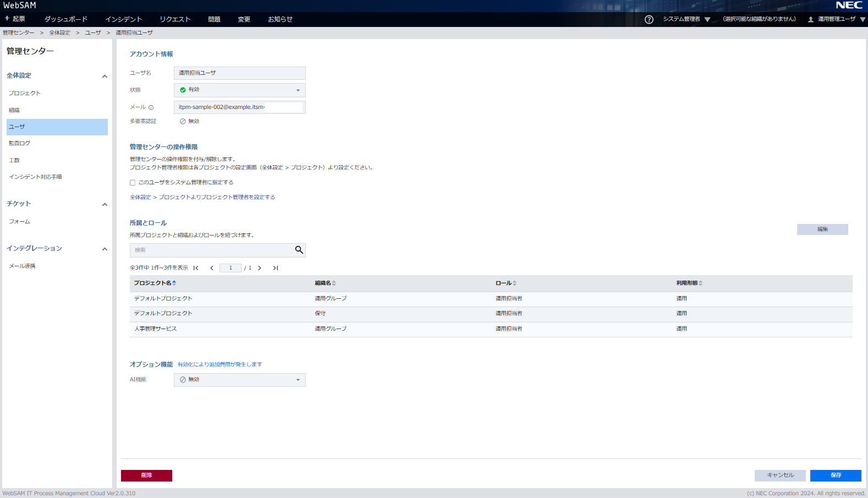Sort by 利用形態 column

689,283
